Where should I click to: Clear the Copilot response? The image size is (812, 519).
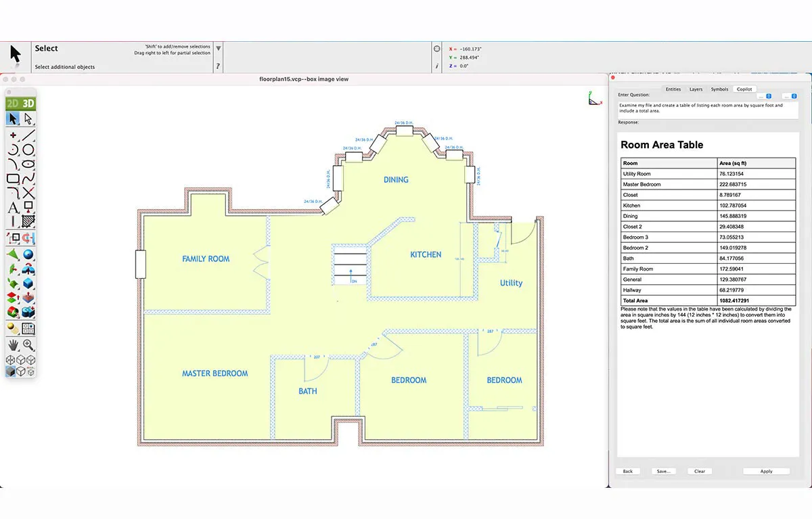(x=700, y=471)
